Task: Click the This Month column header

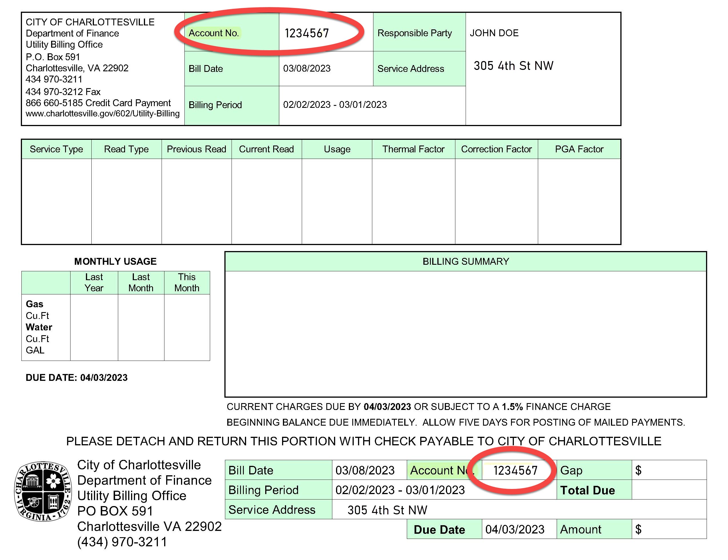Action: click(x=187, y=282)
